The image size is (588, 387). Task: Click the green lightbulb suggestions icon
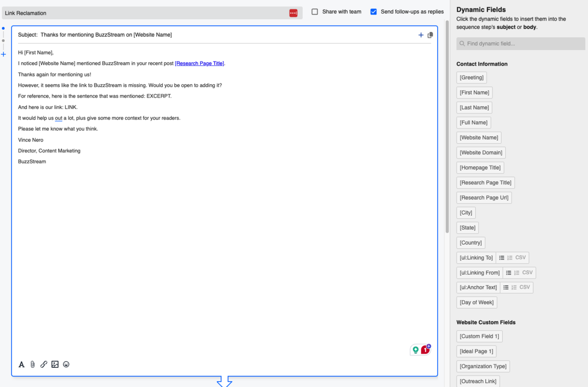click(415, 350)
